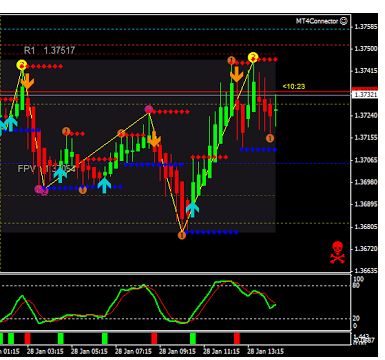385x360 pixels.
Task: Click the current price tag 1.37321
Action: [x=365, y=95]
